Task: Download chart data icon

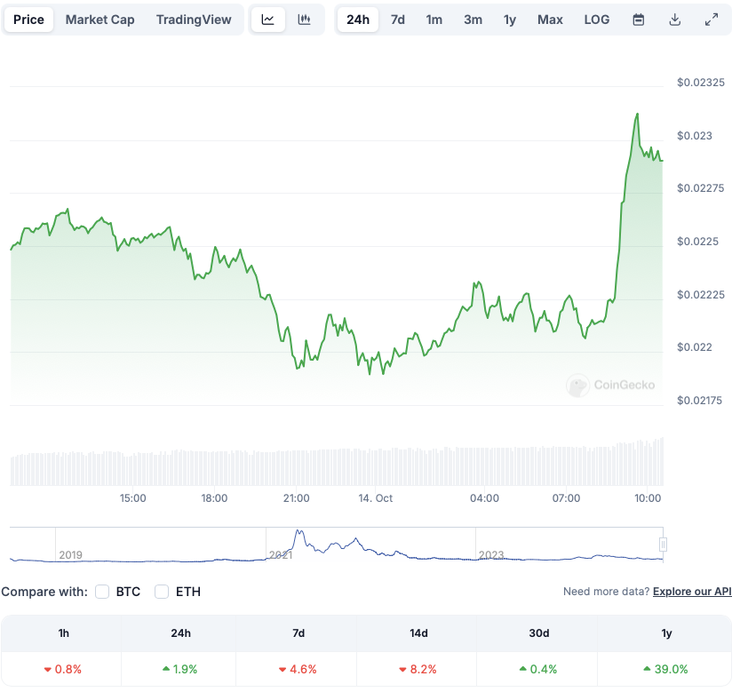Action: pyautogui.click(x=675, y=20)
